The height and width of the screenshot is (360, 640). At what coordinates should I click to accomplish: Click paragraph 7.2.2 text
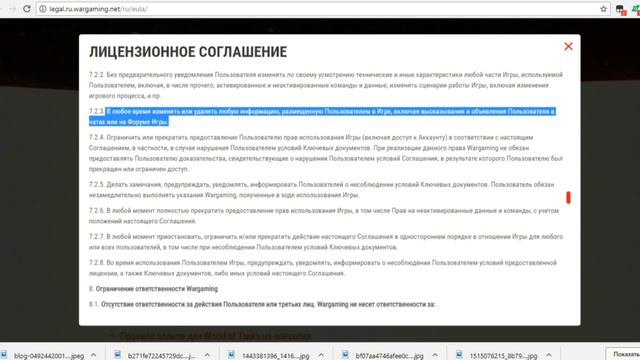326,85
